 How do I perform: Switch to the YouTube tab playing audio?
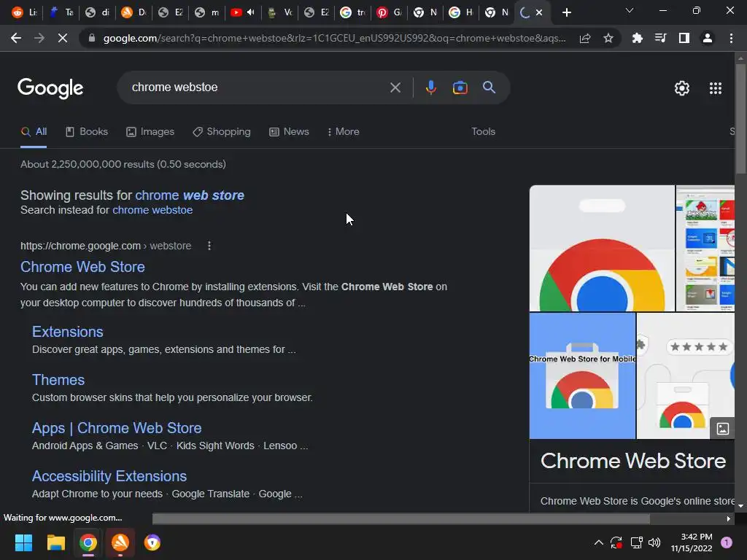[x=242, y=12]
